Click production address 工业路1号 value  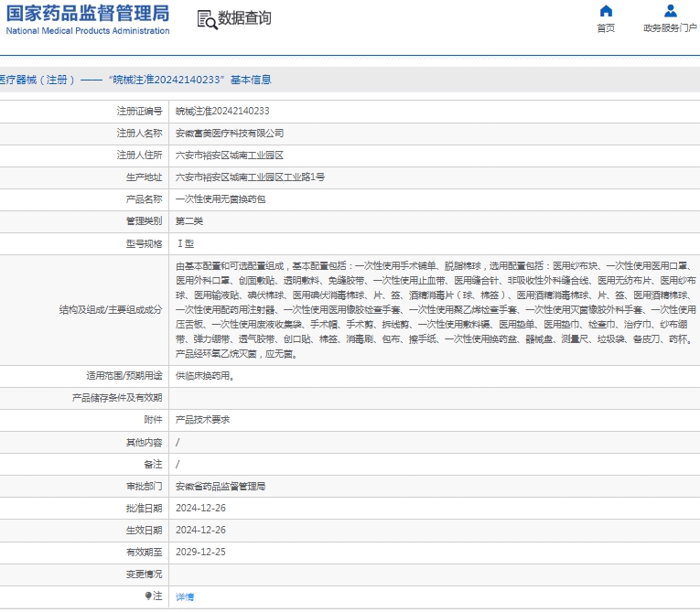pos(250,177)
